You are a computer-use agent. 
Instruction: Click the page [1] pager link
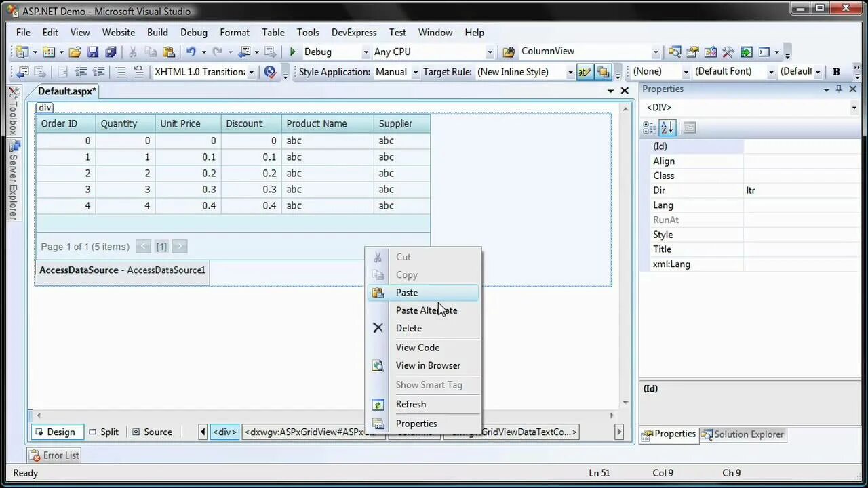[x=161, y=247]
